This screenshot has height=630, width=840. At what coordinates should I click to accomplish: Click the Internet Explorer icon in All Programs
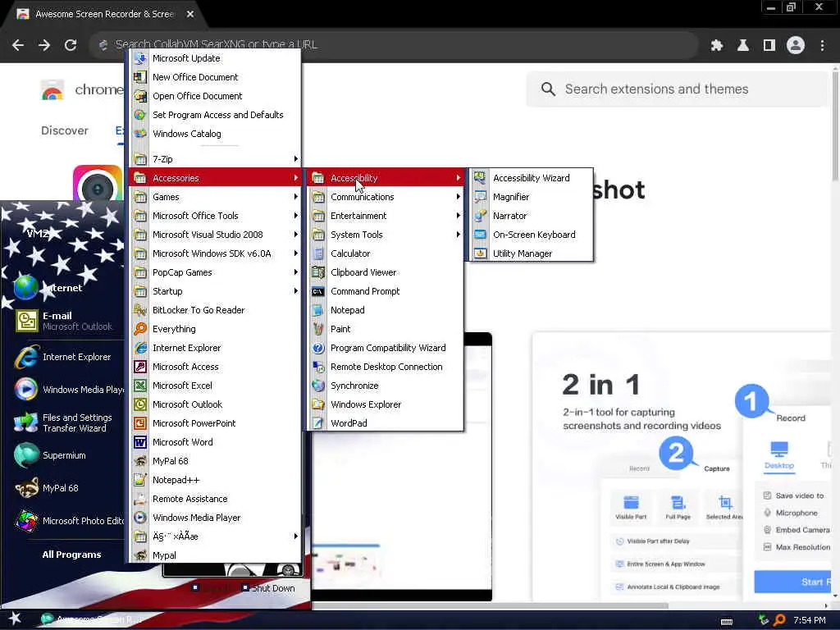(x=140, y=348)
